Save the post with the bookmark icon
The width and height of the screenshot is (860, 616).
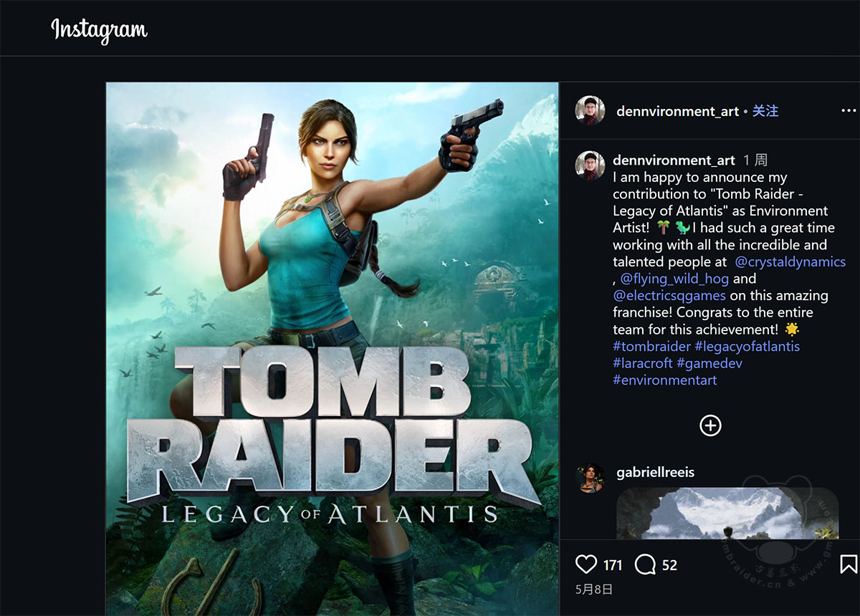click(849, 564)
